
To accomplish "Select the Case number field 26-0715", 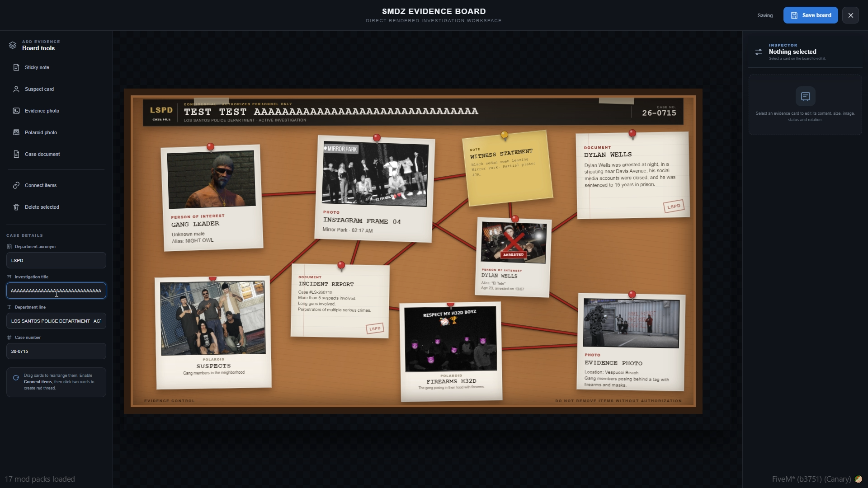I will point(56,351).
